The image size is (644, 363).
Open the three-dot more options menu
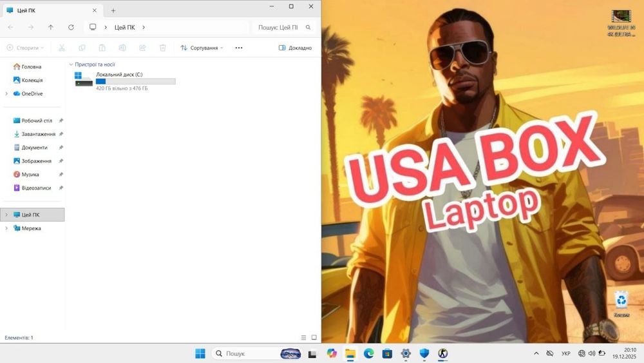click(239, 48)
